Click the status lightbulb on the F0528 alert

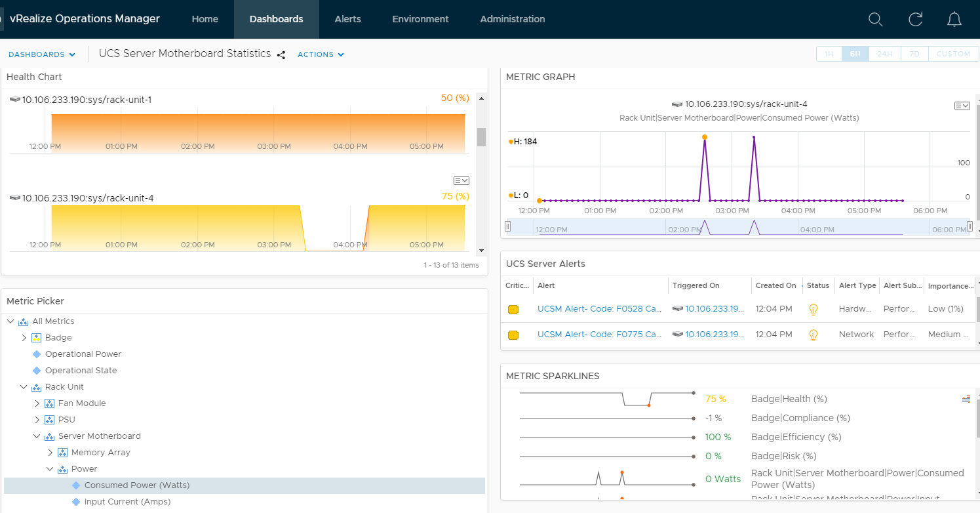coord(813,308)
